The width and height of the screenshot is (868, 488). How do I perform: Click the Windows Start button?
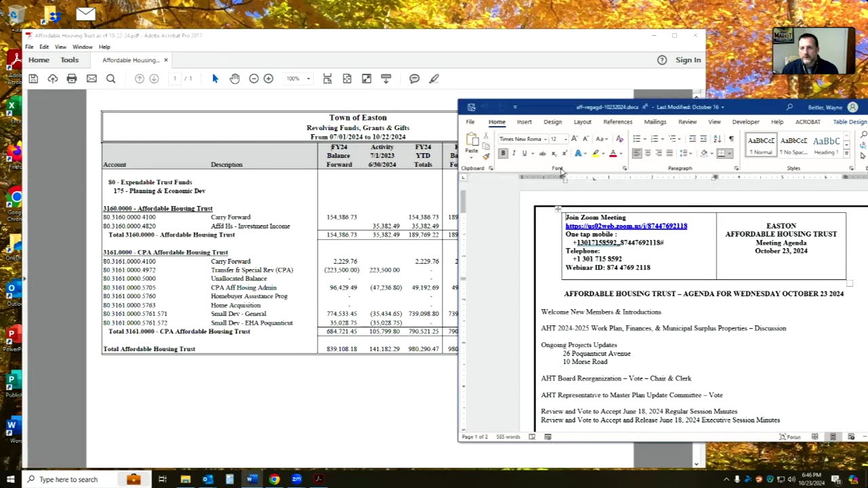click(10, 479)
